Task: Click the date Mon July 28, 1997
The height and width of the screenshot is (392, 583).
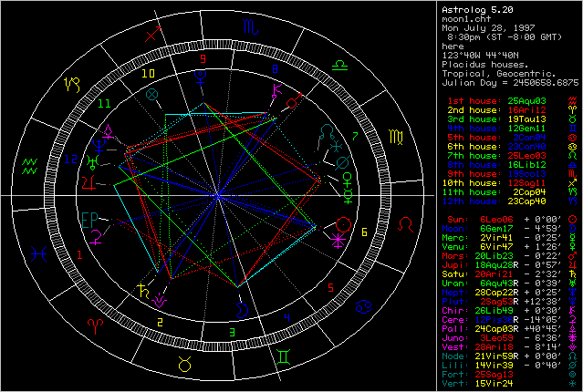Action: click(x=488, y=28)
